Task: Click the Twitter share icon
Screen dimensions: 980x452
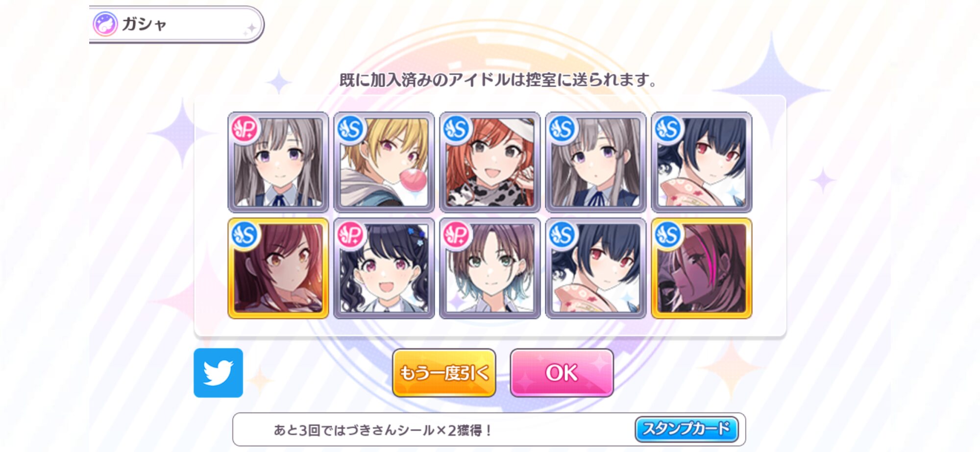Action: pyautogui.click(x=218, y=373)
